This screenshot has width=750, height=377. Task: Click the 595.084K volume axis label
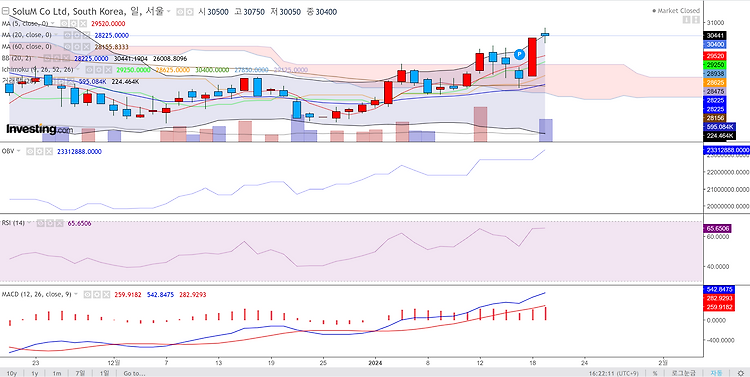click(719, 127)
